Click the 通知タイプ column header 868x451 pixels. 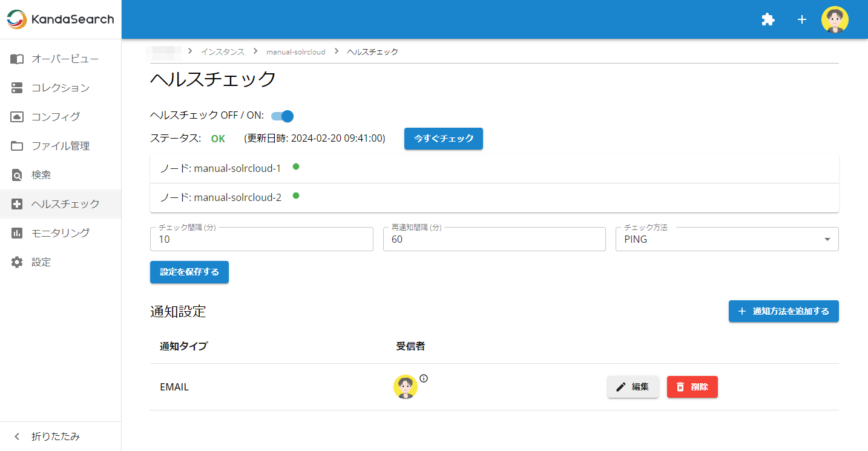pyautogui.click(x=183, y=346)
